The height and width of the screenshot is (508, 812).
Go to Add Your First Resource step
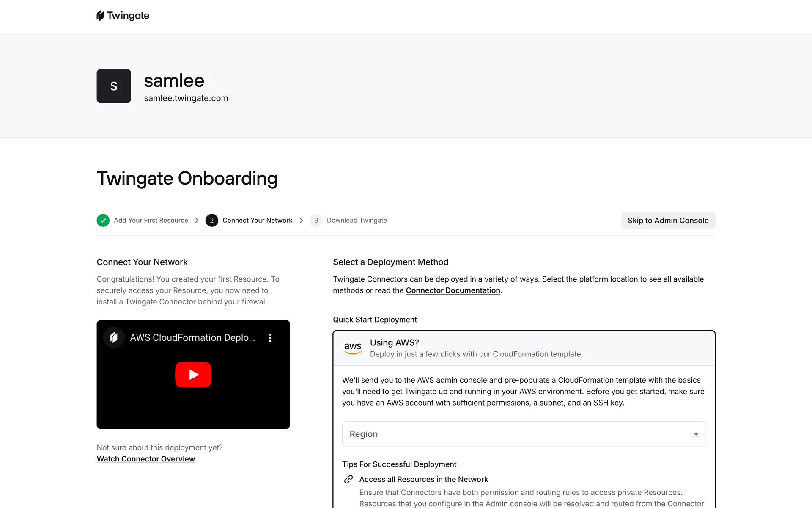pyautogui.click(x=151, y=221)
